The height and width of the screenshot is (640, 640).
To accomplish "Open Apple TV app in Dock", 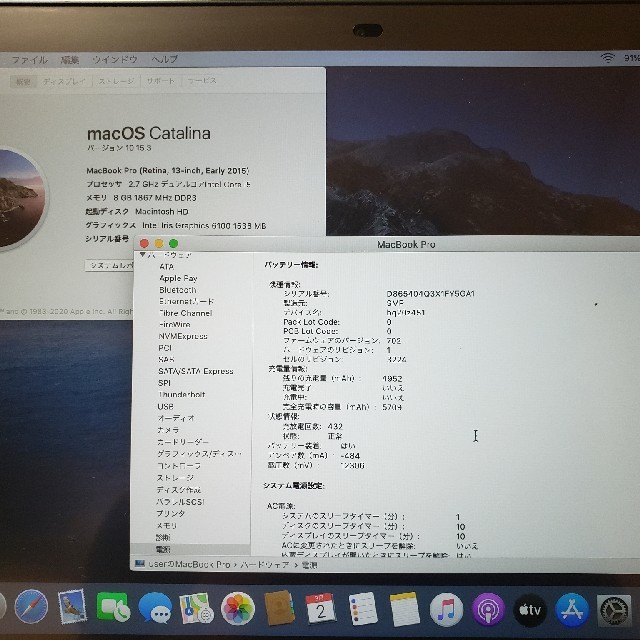I will click(x=530, y=610).
